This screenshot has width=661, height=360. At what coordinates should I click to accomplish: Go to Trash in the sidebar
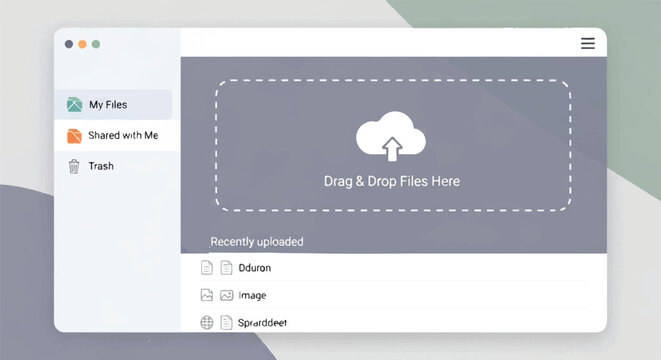117,166
